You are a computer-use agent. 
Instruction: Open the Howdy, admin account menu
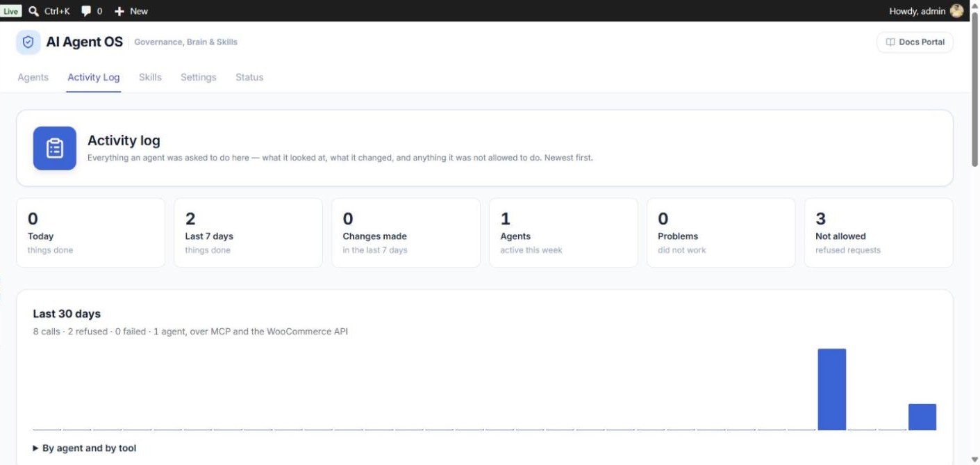(x=927, y=11)
